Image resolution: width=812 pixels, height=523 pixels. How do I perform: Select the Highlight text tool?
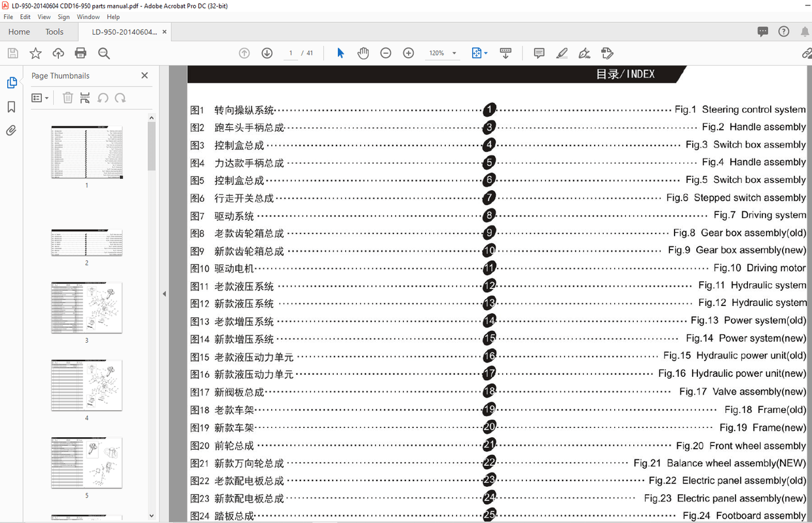pos(561,53)
